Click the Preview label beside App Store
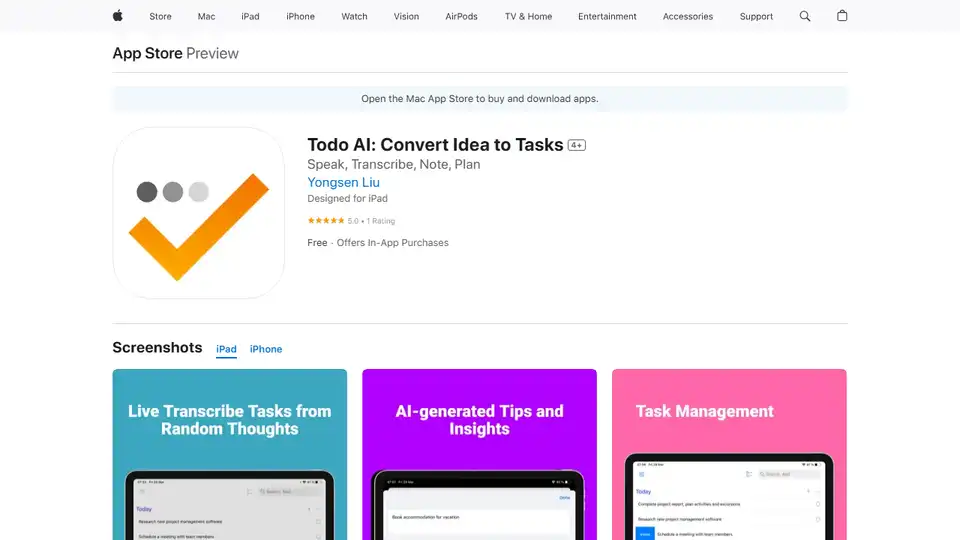Image resolution: width=960 pixels, height=540 pixels. 212,53
